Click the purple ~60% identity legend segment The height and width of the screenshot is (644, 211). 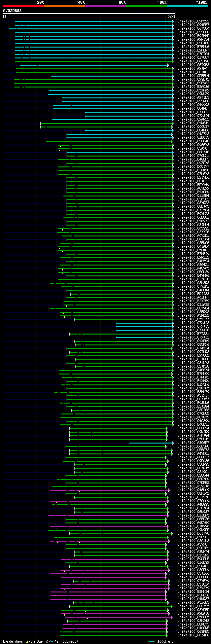click(x=105, y=6)
